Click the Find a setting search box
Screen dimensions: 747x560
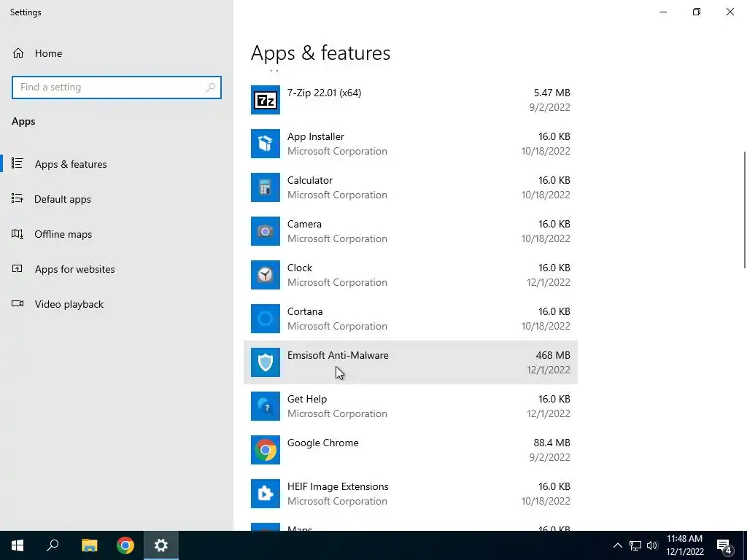tap(117, 87)
